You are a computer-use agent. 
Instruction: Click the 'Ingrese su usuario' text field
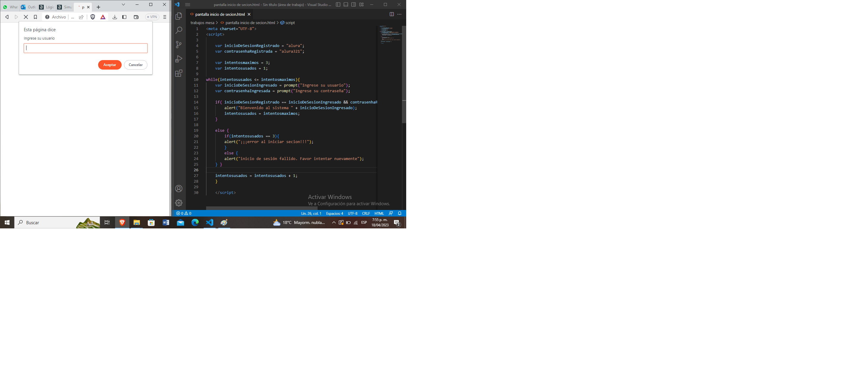point(86,48)
